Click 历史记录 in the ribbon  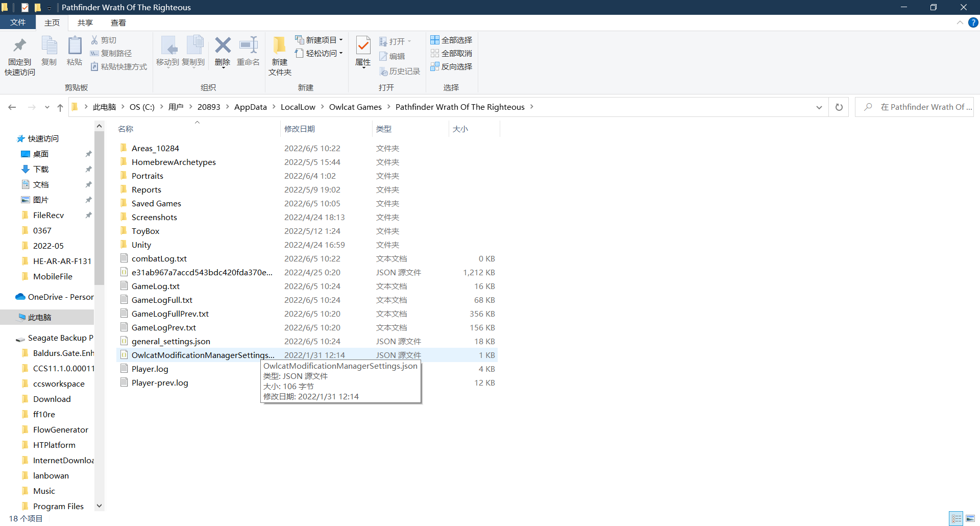[x=400, y=71]
